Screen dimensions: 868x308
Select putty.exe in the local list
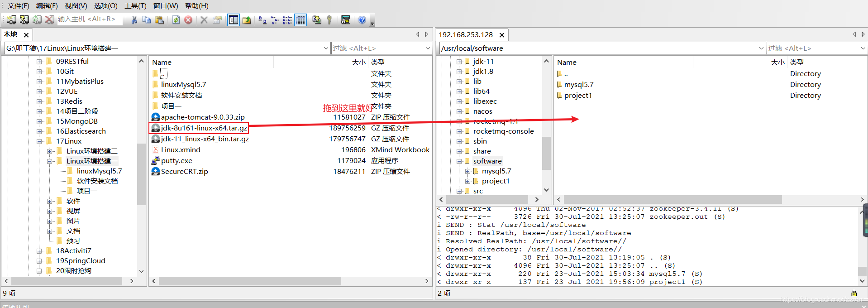pyautogui.click(x=172, y=160)
